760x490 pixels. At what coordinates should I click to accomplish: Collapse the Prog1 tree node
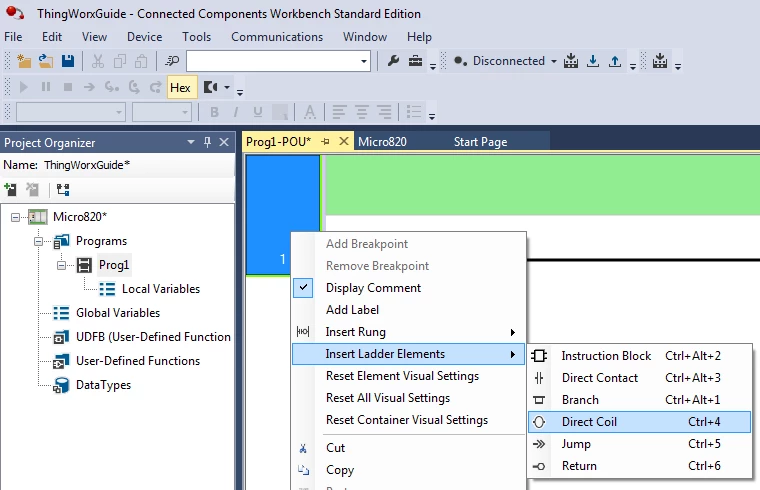61,265
